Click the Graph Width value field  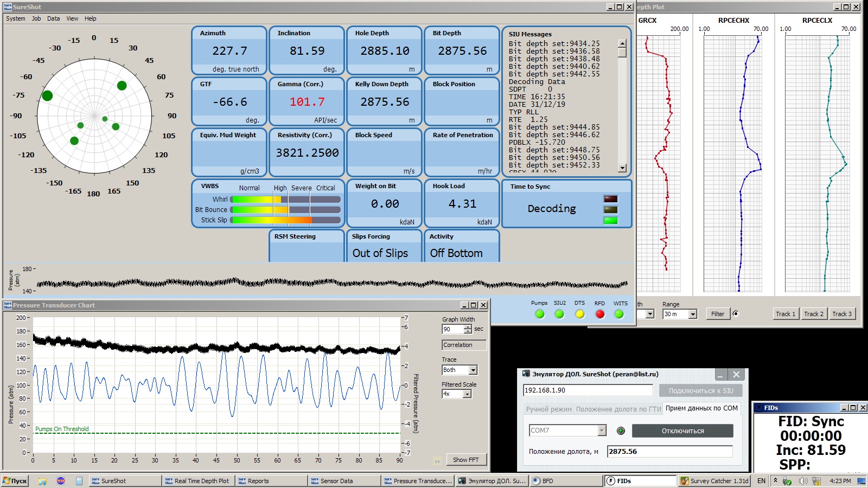pos(453,329)
